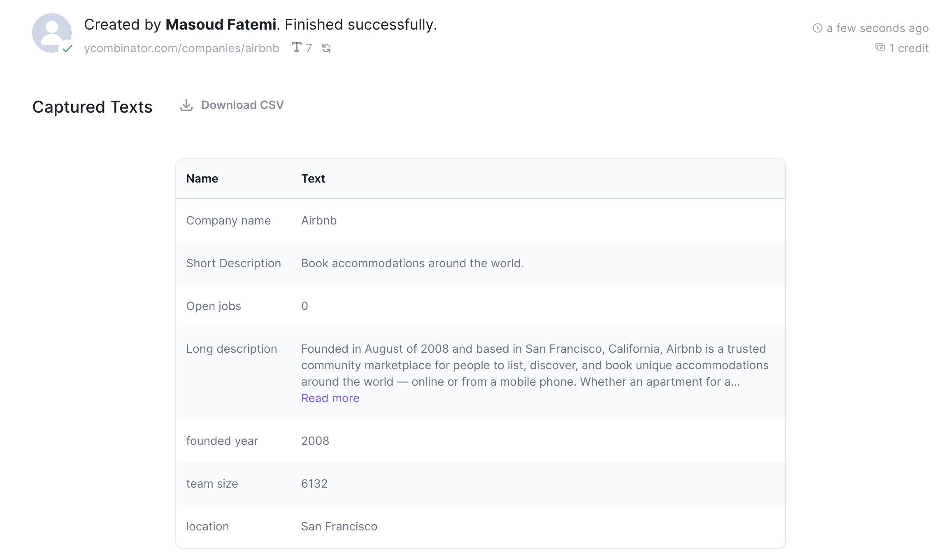Select the team size value 6132
This screenshot has height=560, width=939.
click(x=314, y=484)
